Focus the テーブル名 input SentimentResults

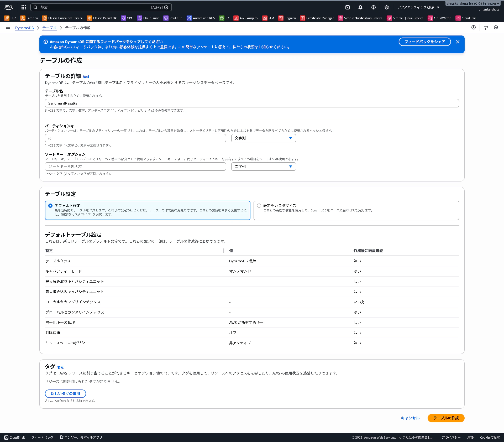pos(252,103)
